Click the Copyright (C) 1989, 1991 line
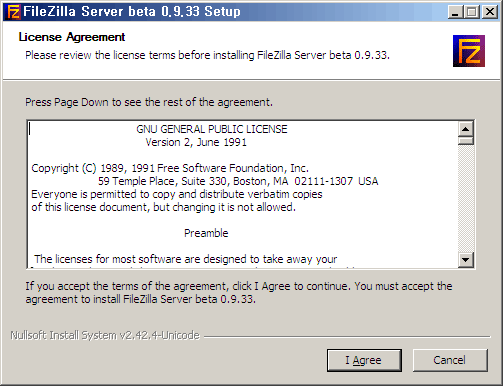 click(170, 168)
